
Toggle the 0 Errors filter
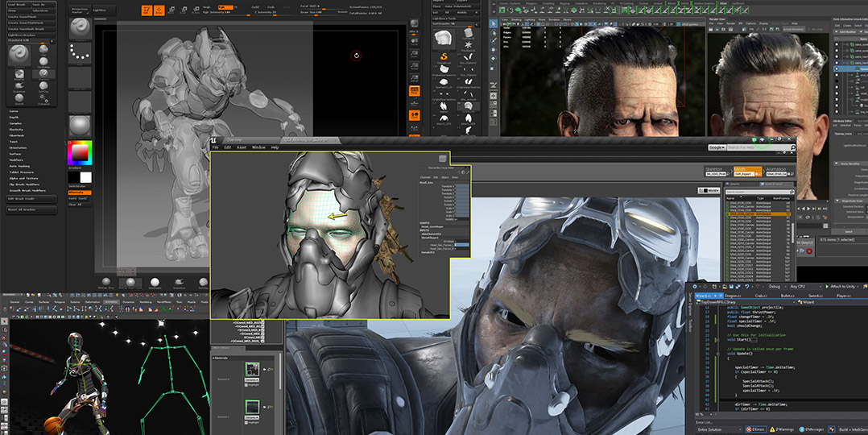756,429
